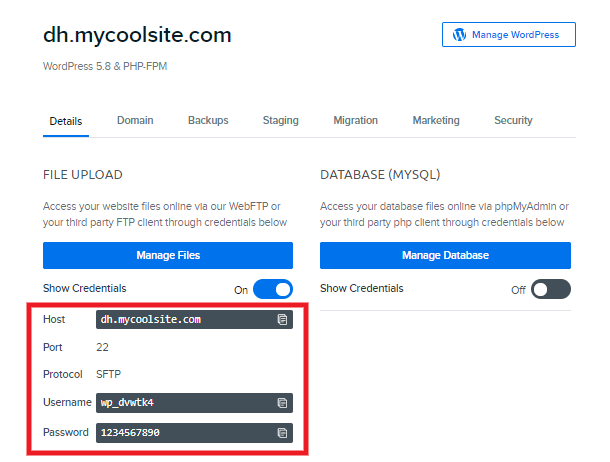Viewport: 610px width, 462px height.
Task: Click the Password label
Action: (66, 432)
